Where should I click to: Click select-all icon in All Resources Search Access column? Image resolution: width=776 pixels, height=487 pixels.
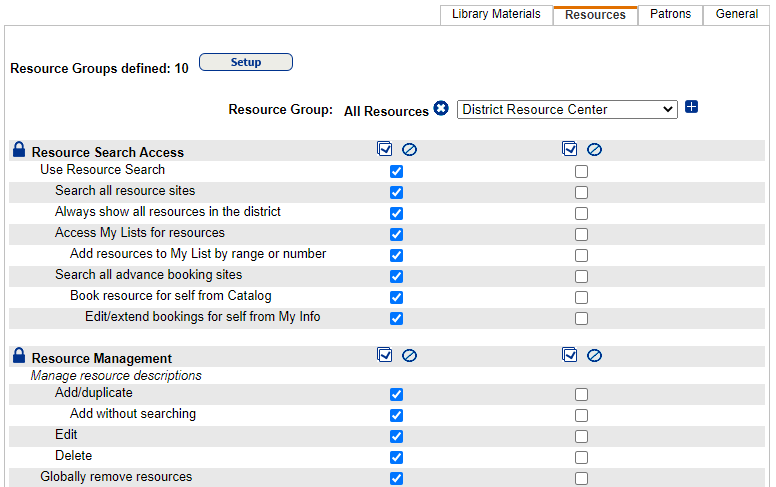(x=385, y=149)
